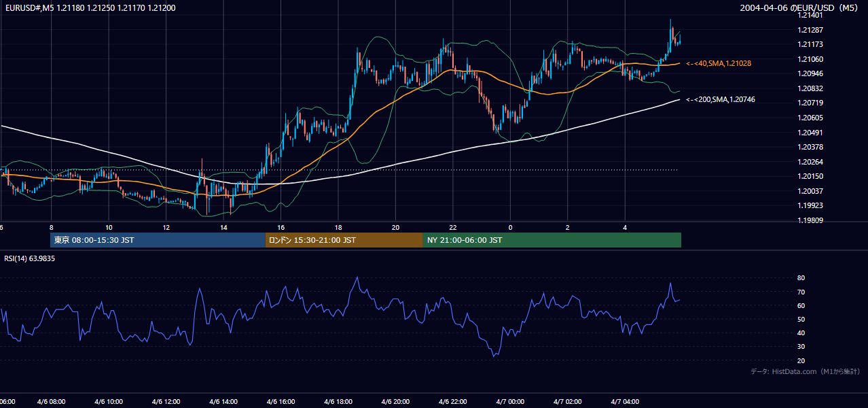
Task: Click the 4/7 02:00 time axis label
Action: [568, 402]
